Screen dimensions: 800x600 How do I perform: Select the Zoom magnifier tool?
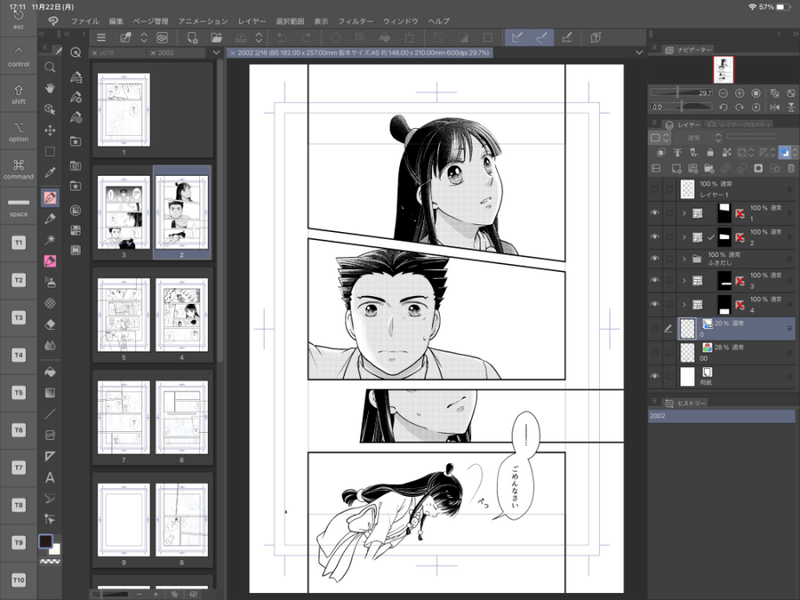pos(49,67)
